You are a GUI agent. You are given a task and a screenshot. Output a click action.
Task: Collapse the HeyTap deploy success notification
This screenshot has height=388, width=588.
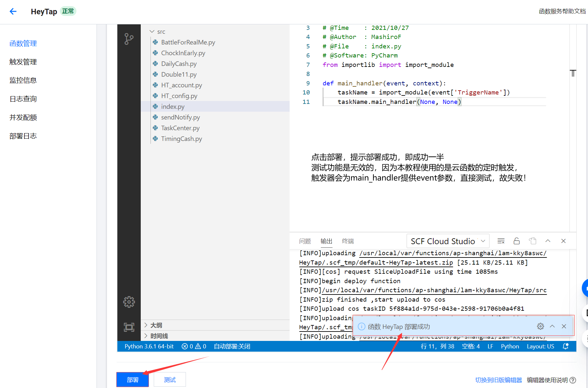tap(552, 326)
